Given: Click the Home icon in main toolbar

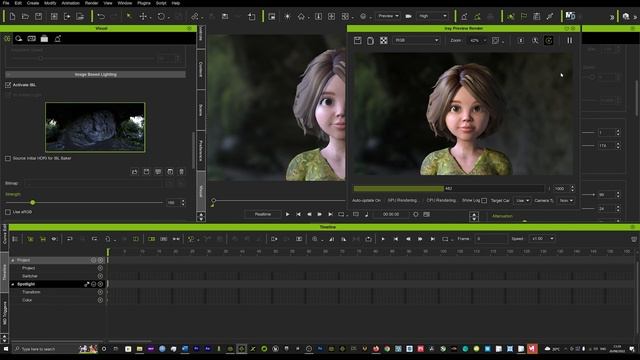Looking at the screenshot, I should pyautogui.click(x=301, y=16).
